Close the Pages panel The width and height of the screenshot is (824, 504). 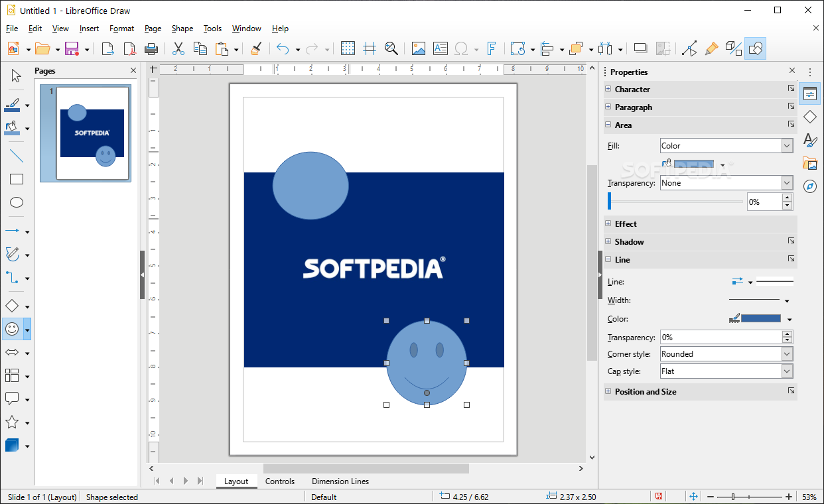point(133,70)
